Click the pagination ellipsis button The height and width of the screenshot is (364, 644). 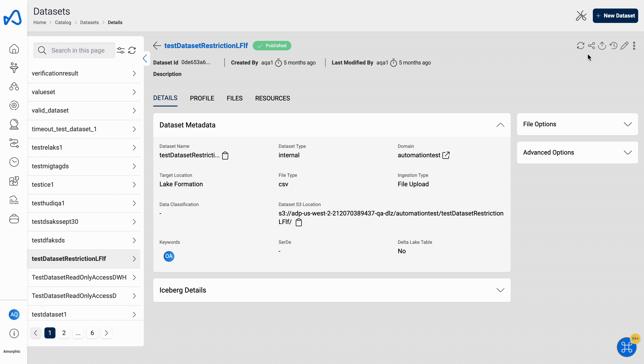pyautogui.click(x=78, y=333)
